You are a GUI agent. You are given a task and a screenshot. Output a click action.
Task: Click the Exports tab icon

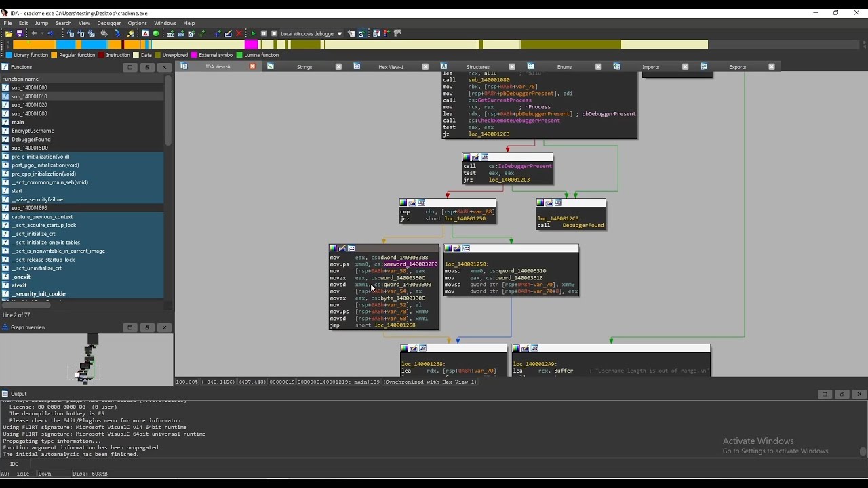[704, 66]
